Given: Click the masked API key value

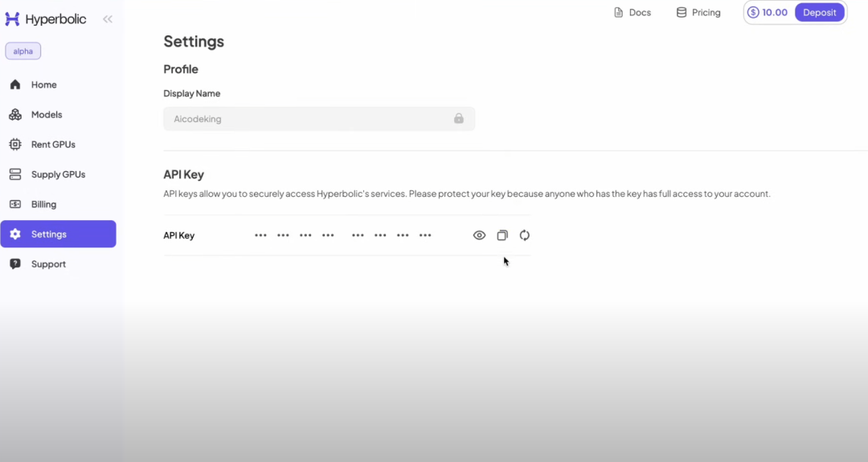Looking at the screenshot, I should point(343,235).
